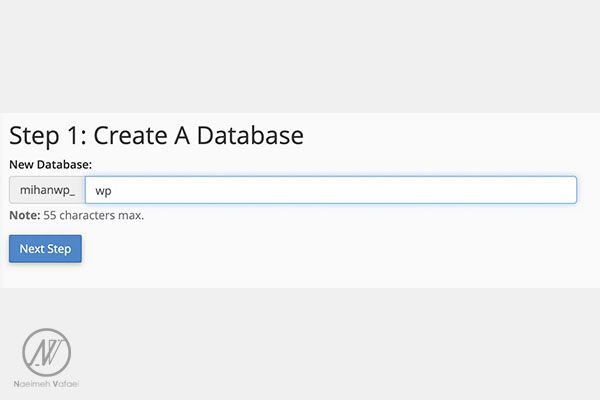Place cursor after the typed "wp" text

pyautogui.click(x=112, y=191)
